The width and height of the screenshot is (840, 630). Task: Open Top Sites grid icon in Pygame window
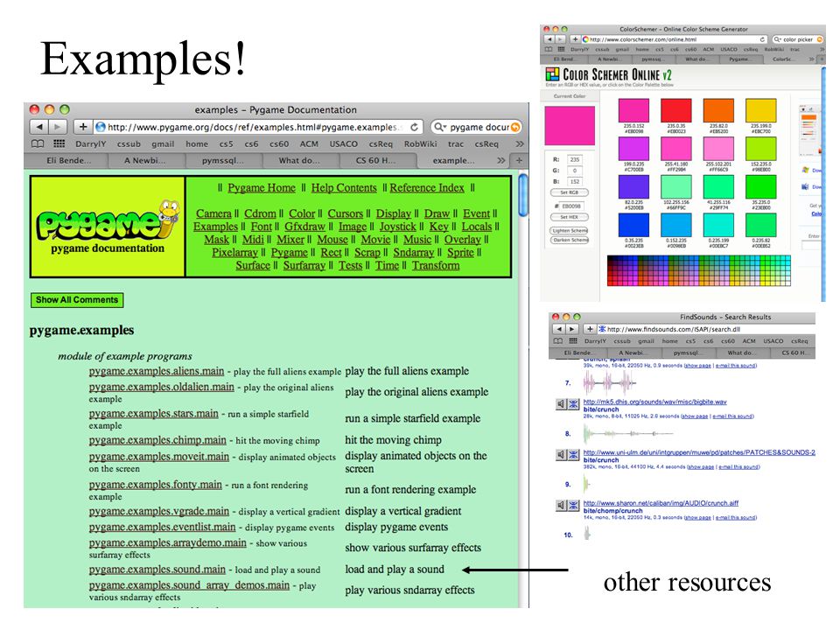[x=59, y=143]
